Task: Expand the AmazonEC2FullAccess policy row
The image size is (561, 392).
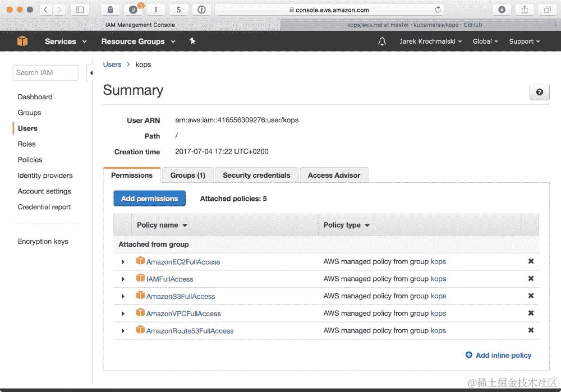Action: tap(123, 262)
